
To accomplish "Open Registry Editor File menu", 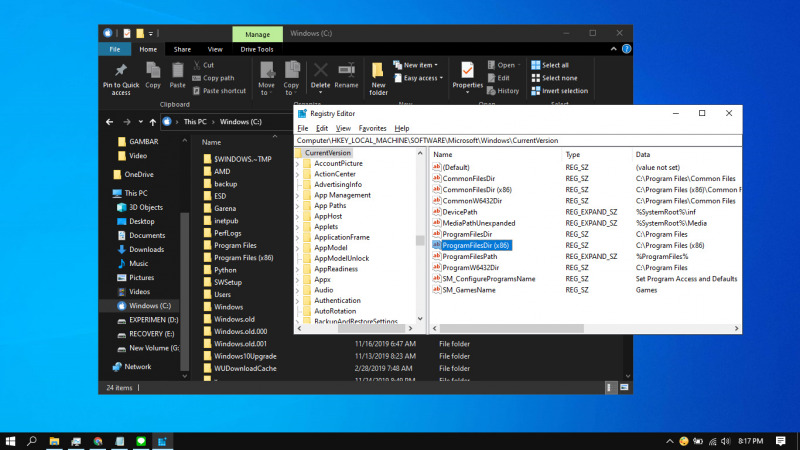I will [x=303, y=129].
